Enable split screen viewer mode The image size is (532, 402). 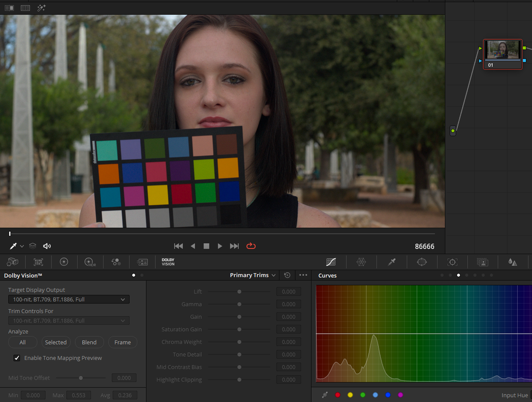(26, 8)
